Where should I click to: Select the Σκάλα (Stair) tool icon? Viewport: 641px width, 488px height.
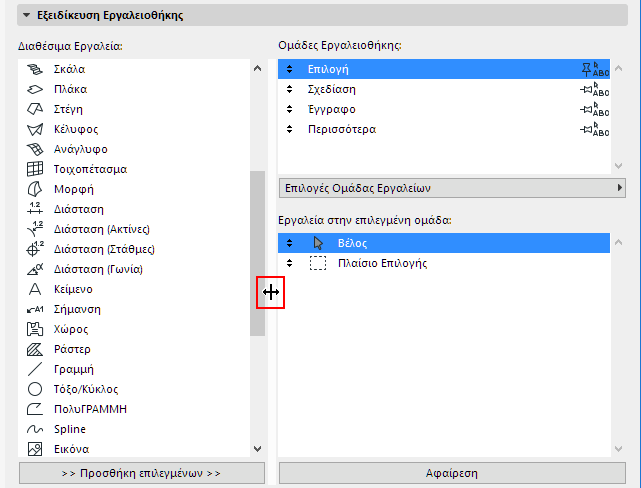click(x=35, y=69)
